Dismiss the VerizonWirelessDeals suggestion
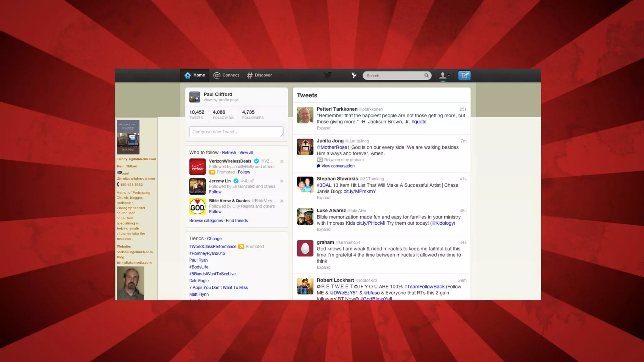The width and height of the screenshot is (644, 362). click(282, 162)
